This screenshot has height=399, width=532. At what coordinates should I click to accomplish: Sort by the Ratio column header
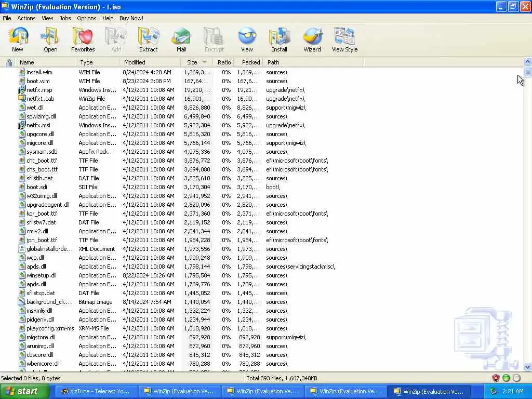coord(224,62)
